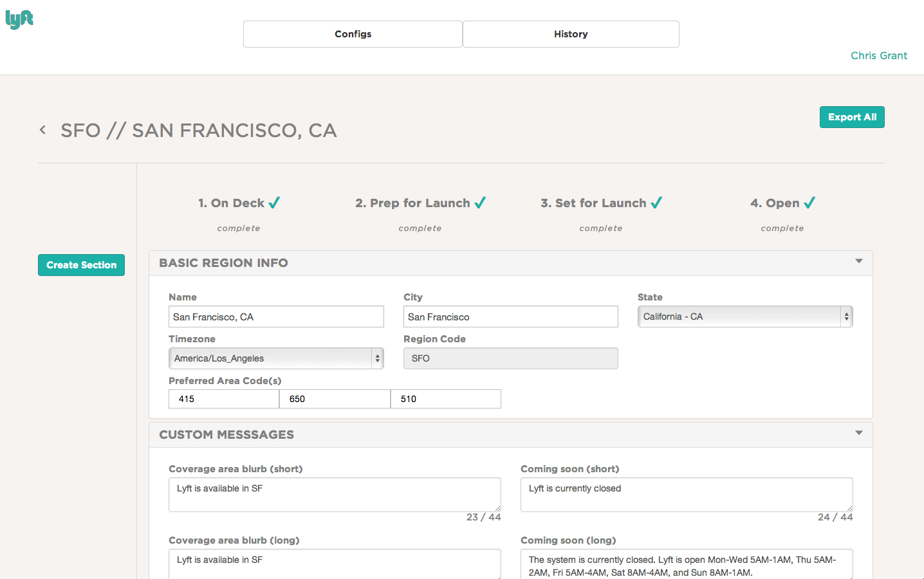Screen dimensions: 924x579
Task: Click the BASIC REGION INFO header text
Action: coord(223,263)
